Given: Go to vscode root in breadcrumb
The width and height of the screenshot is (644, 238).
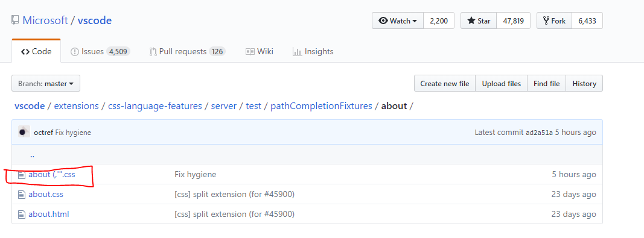Looking at the screenshot, I should point(30,106).
